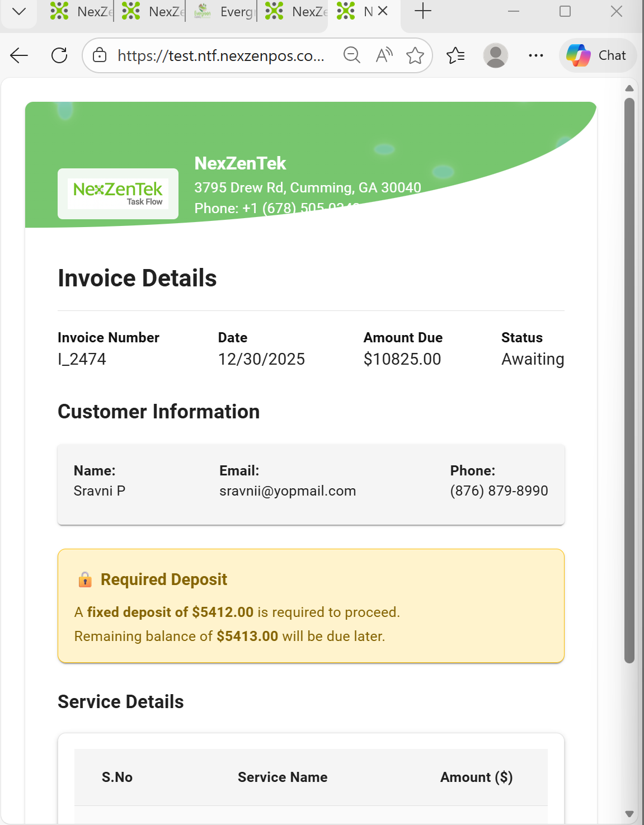Activate the Read Aloud icon

click(384, 55)
